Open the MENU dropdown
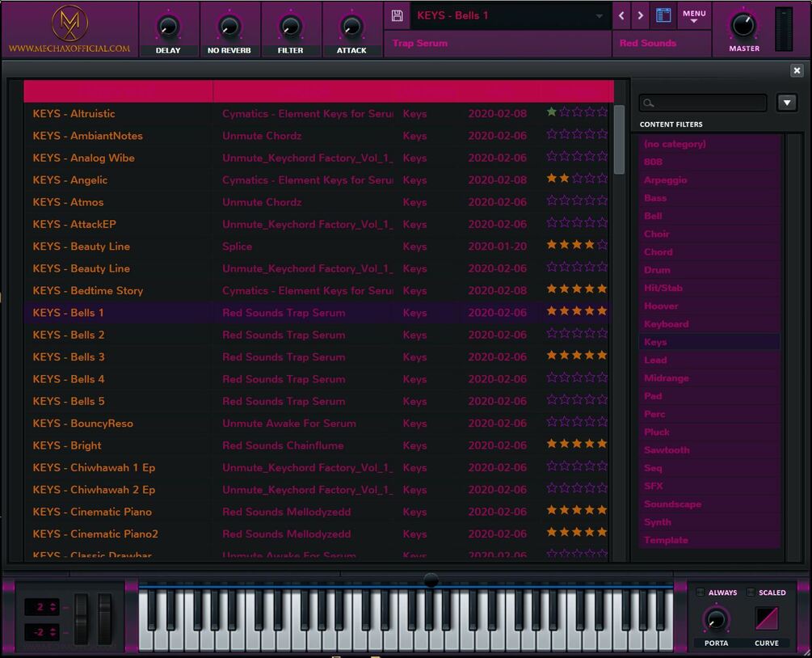This screenshot has width=812, height=658. click(694, 15)
